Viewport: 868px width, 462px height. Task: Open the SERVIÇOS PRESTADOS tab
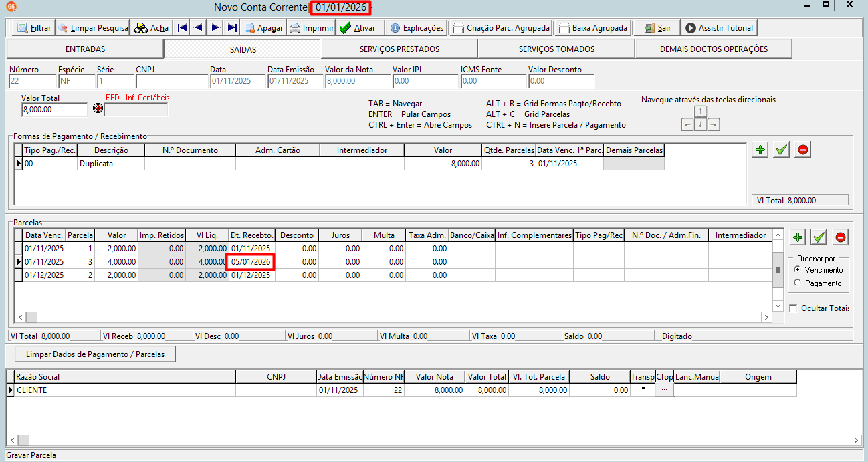[x=399, y=49]
